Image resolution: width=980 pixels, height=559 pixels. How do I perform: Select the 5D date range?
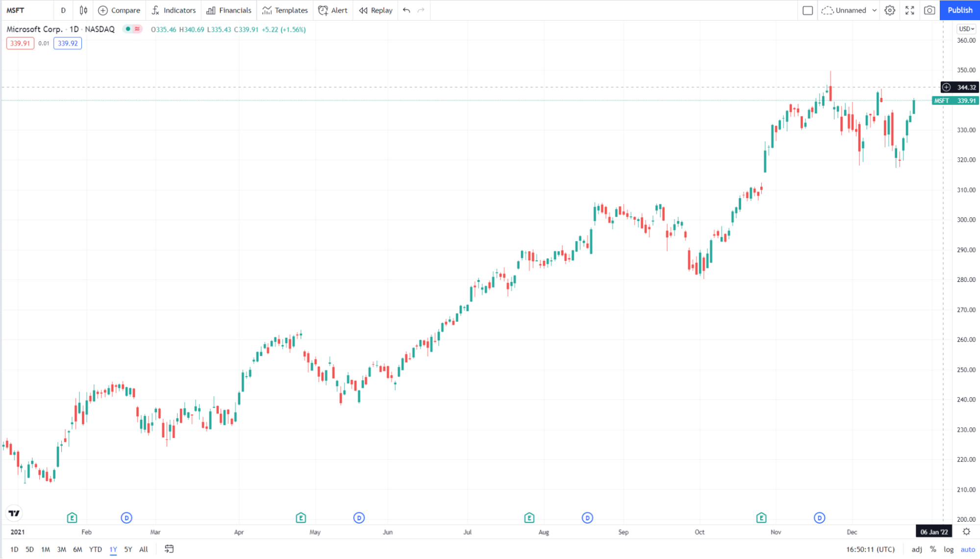click(x=29, y=550)
